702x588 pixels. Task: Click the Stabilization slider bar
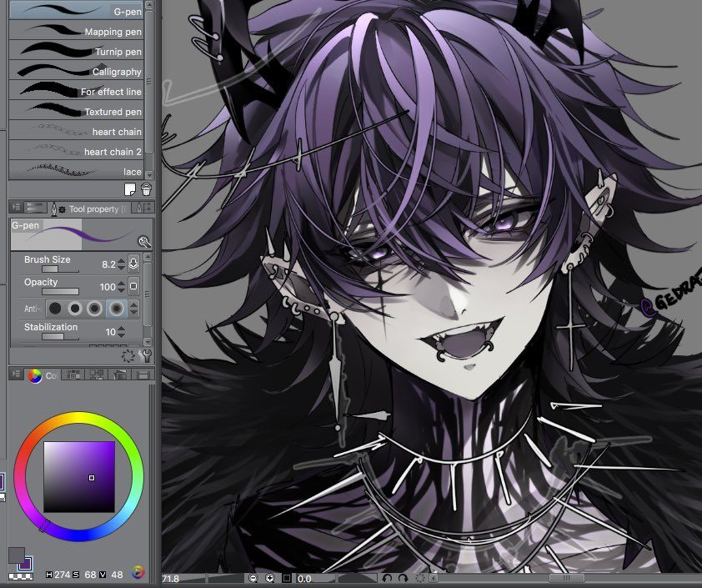60,337
